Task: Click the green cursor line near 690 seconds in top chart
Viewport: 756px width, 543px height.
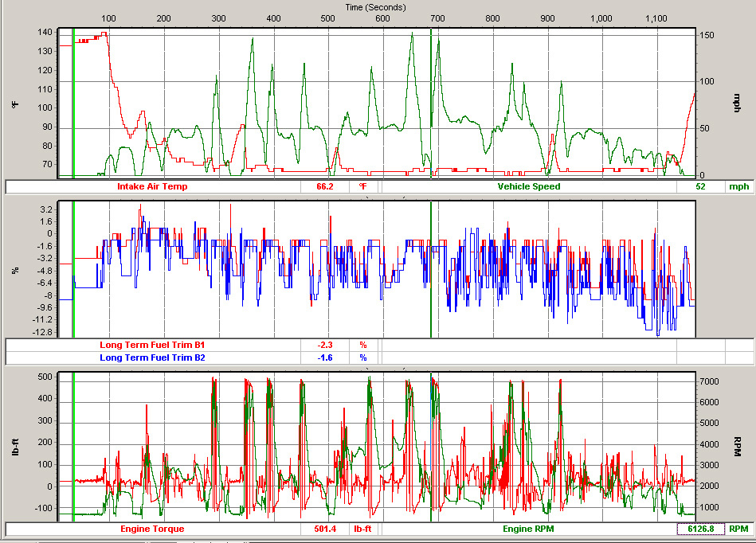Action: [431, 104]
